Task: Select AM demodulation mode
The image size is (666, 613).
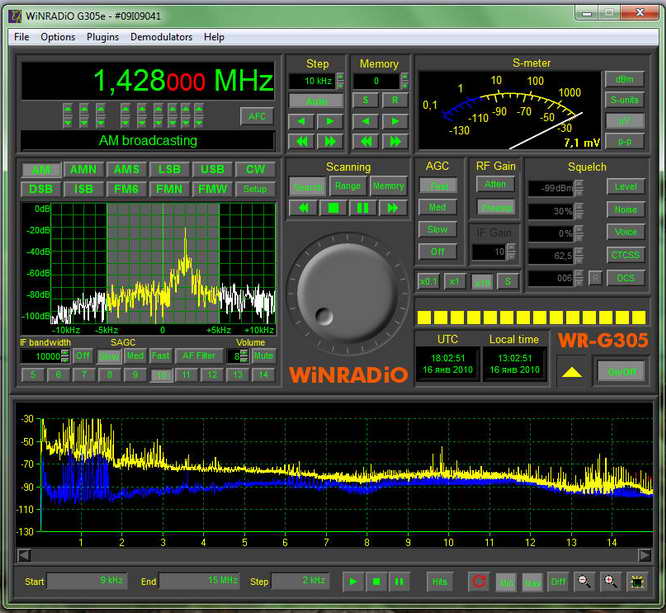Action: click(41, 170)
